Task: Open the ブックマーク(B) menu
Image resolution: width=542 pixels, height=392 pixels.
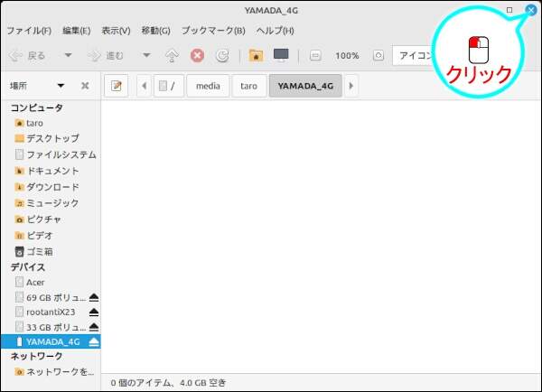Action: point(213,31)
